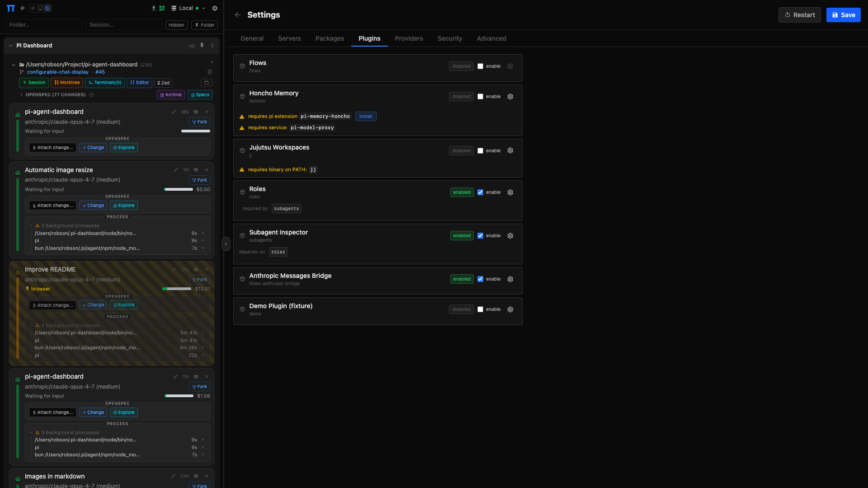Open the color theme palette icon
The width and height of the screenshot is (868, 488).
[x=23, y=8]
